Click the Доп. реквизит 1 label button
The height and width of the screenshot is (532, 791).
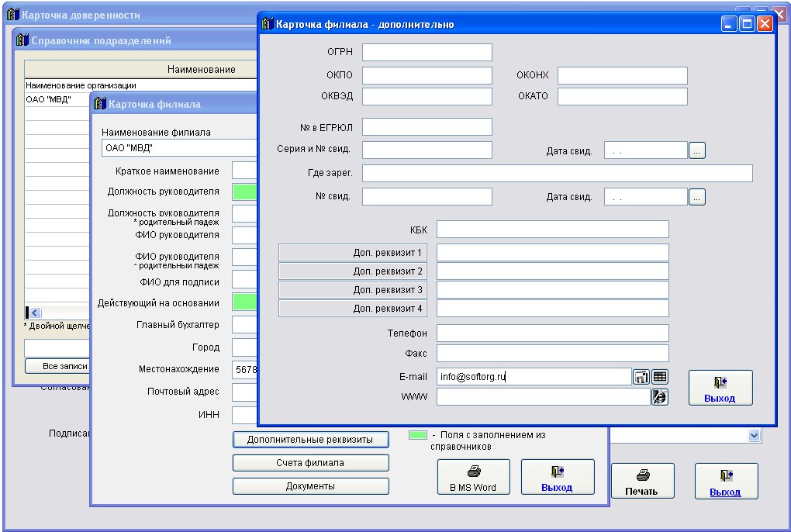[353, 253]
